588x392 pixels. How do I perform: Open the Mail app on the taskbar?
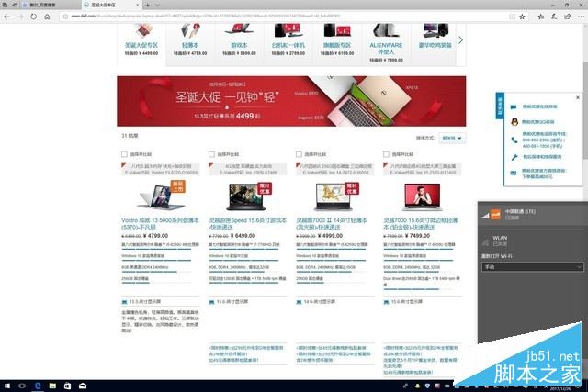click(83, 386)
